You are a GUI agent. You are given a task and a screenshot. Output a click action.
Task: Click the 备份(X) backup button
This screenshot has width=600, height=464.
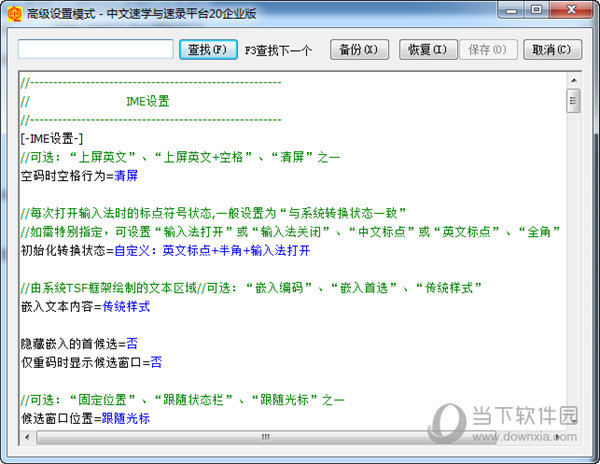(359, 50)
